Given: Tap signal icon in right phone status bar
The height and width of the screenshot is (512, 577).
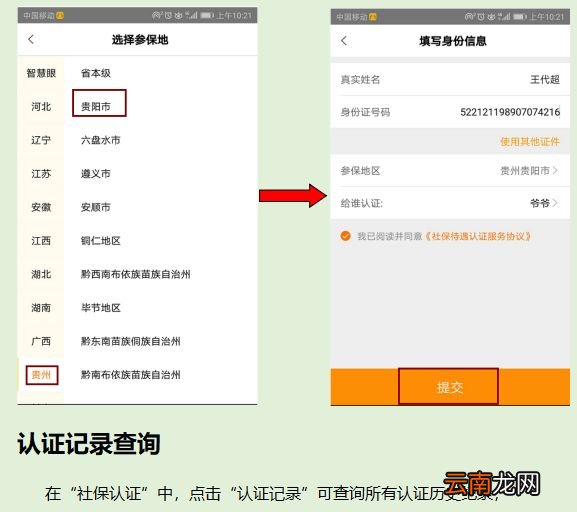Looking at the screenshot, I should click(505, 17).
